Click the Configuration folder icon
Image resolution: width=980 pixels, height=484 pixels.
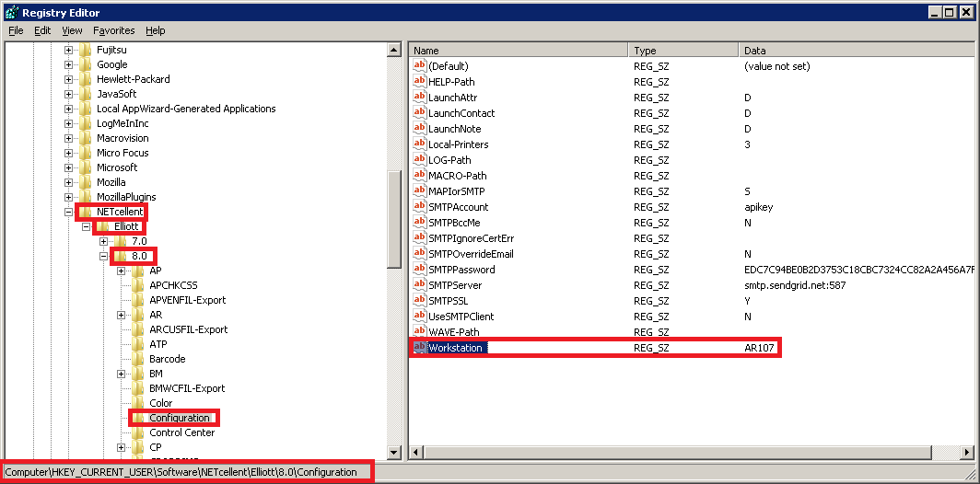click(138, 418)
